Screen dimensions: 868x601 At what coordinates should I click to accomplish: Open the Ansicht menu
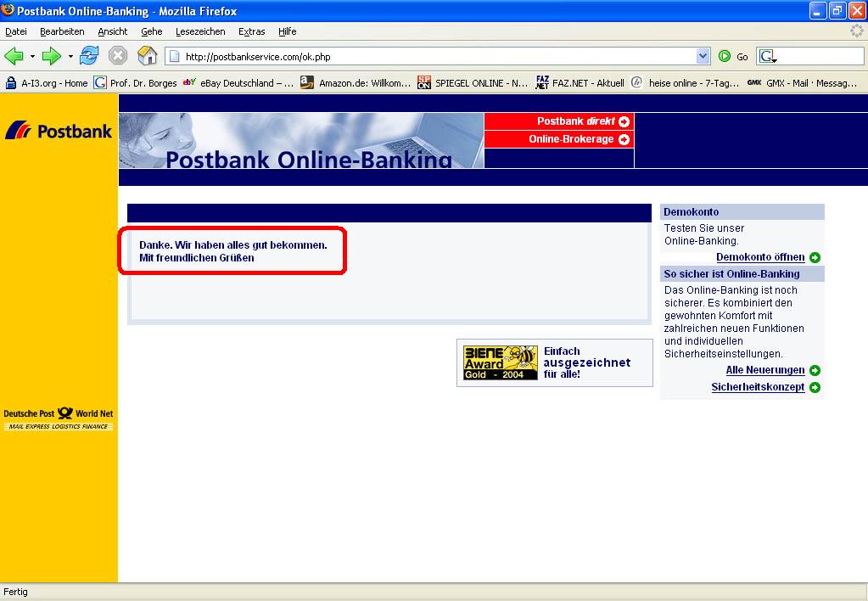pos(112,31)
